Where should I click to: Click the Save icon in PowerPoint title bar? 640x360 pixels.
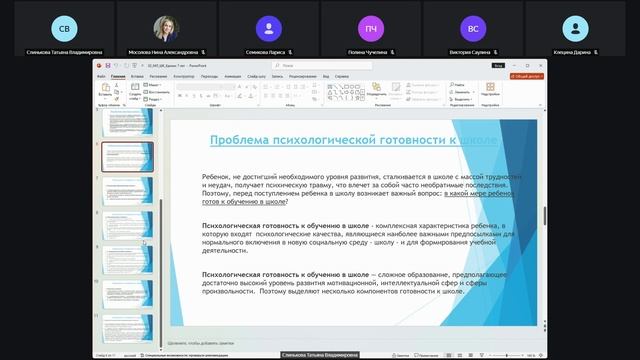point(108,66)
